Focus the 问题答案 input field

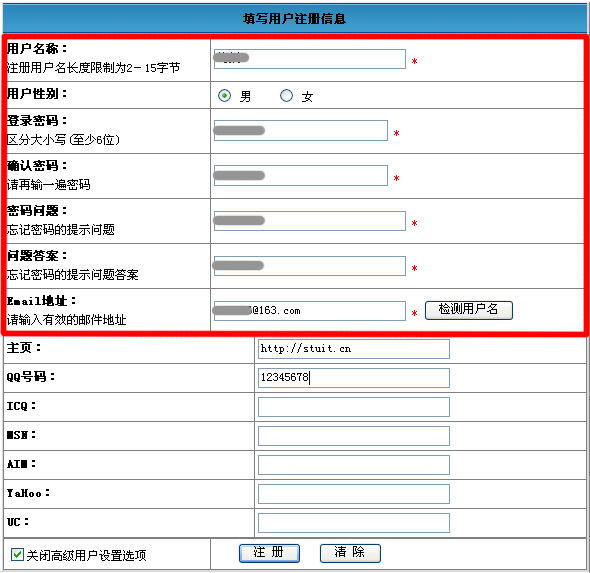(x=310, y=266)
